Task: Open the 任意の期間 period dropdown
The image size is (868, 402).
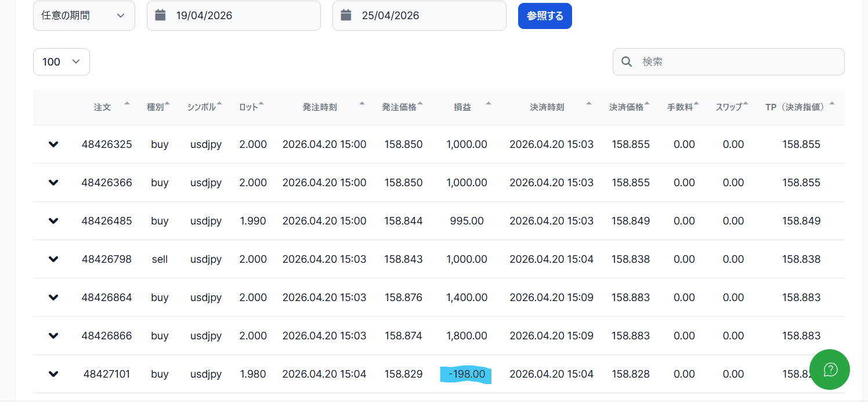Action: (x=84, y=16)
